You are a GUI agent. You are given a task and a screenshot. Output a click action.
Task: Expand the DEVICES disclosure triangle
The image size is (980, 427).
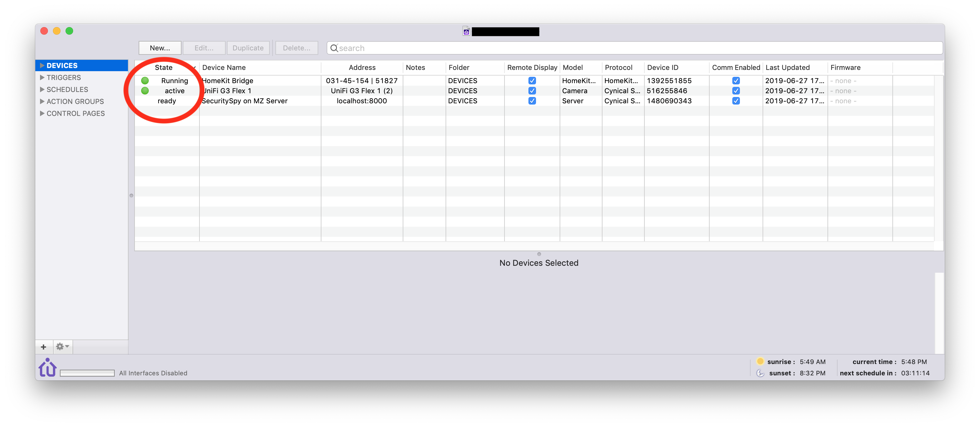point(42,65)
